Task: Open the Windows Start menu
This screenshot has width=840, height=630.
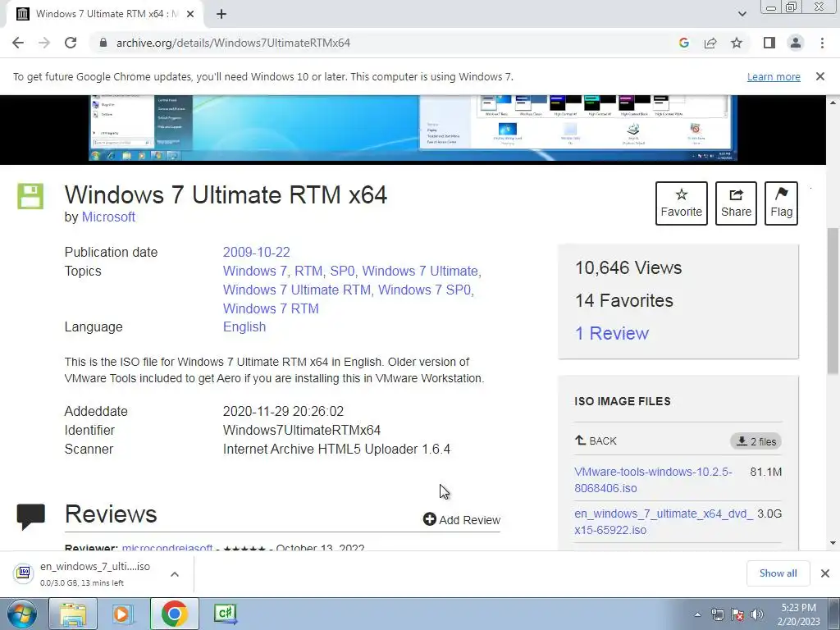Action: point(22,614)
